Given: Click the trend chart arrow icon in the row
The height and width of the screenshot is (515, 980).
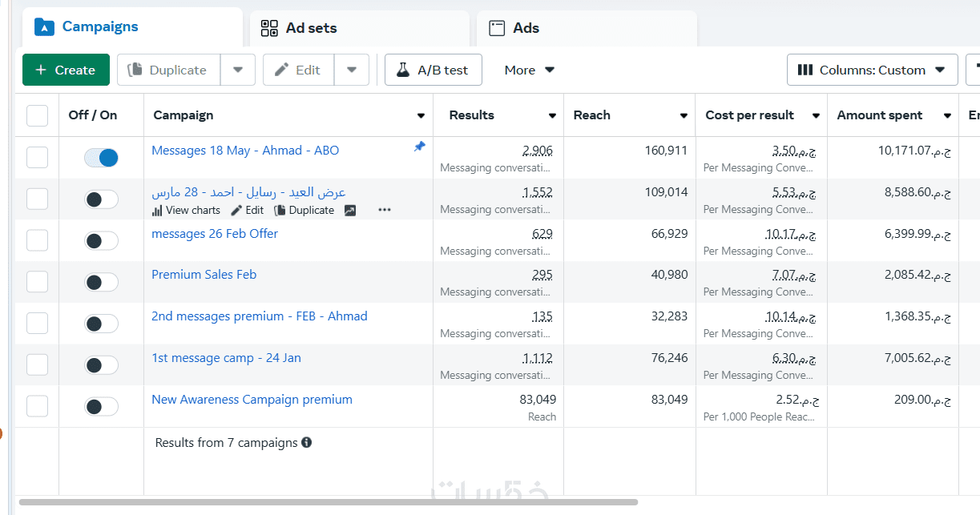Looking at the screenshot, I should (x=350, y=211).
